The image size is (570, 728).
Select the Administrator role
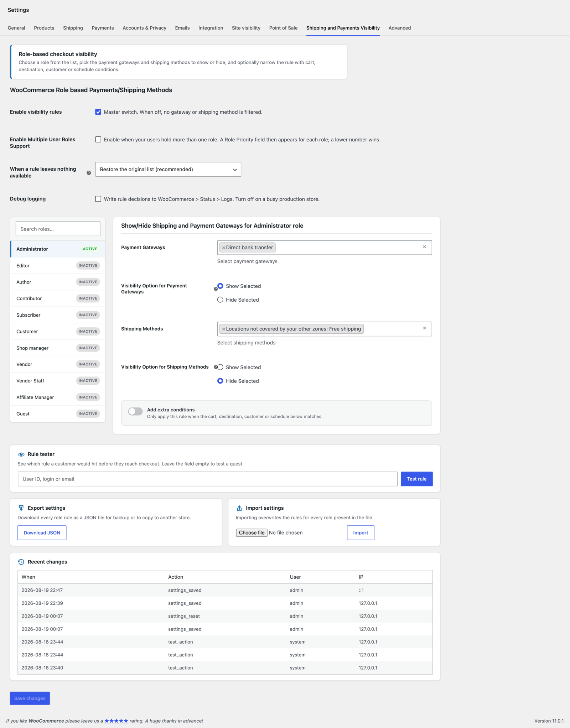(x=58, y=249)
